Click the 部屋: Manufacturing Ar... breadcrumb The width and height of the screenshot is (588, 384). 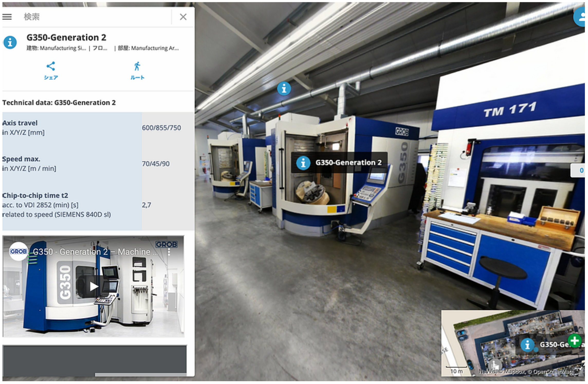(148, 48)
